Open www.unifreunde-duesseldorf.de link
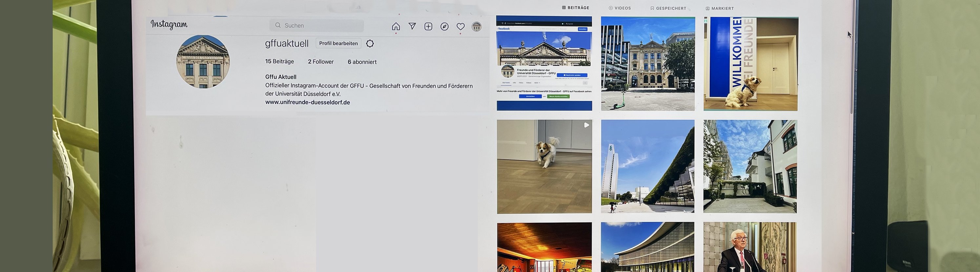The width and height of the screenshot is (980, 272). 307,102
